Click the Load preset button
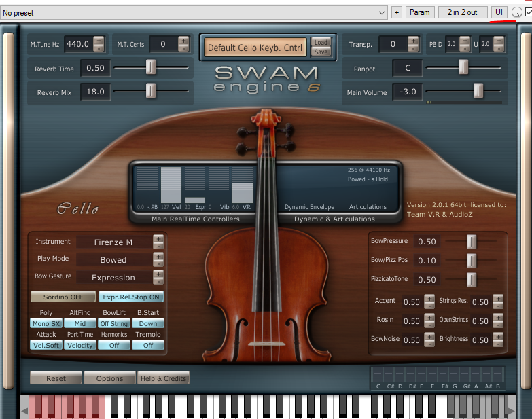Image resolution: width=532 pixels, height=419 pixels. pos(321,42)
